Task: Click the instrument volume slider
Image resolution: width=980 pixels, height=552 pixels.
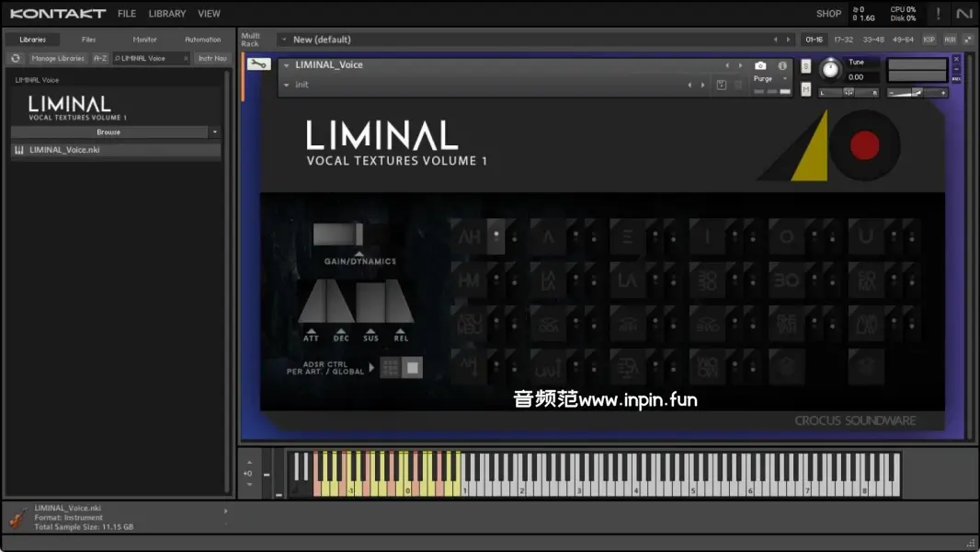Action: point(917,93)
